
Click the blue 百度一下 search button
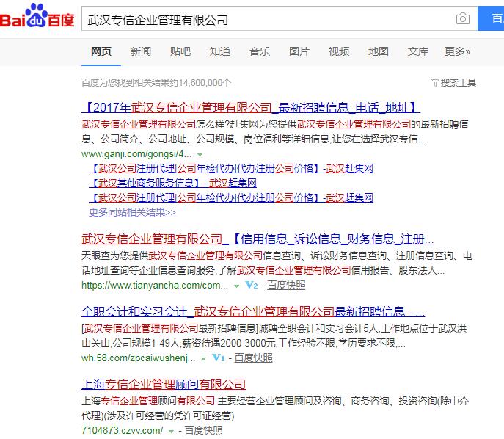491,18
